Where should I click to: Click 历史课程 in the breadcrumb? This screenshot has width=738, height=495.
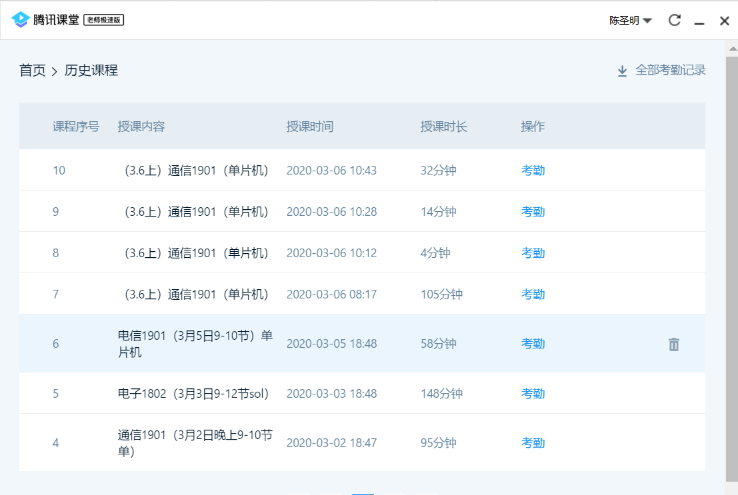[91, 70]
